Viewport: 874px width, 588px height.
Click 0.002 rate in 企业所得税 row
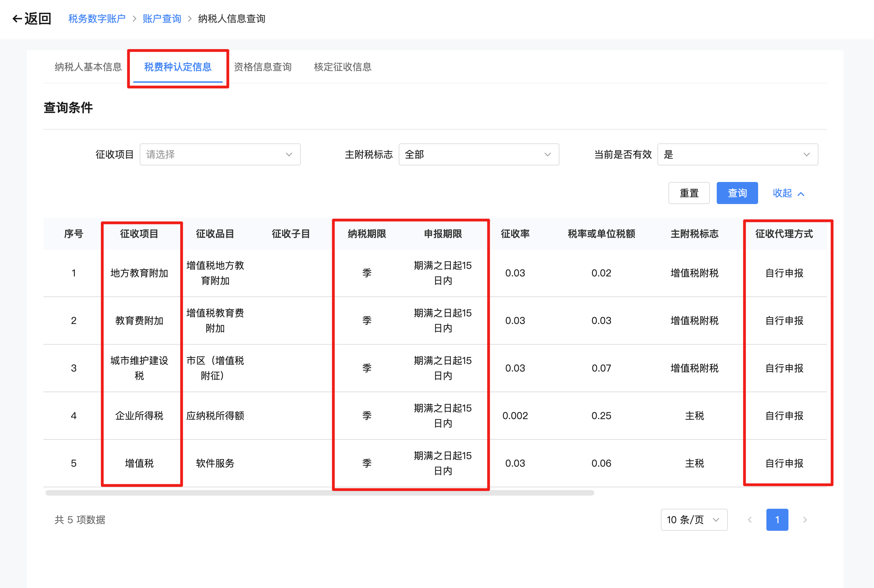[x=515, y=416]
